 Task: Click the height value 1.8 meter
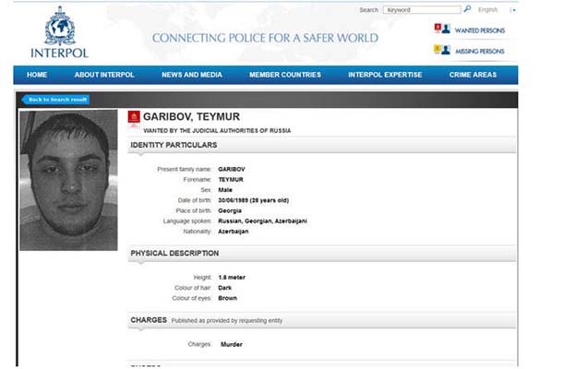pyautogui.click(x=232, y=278)
